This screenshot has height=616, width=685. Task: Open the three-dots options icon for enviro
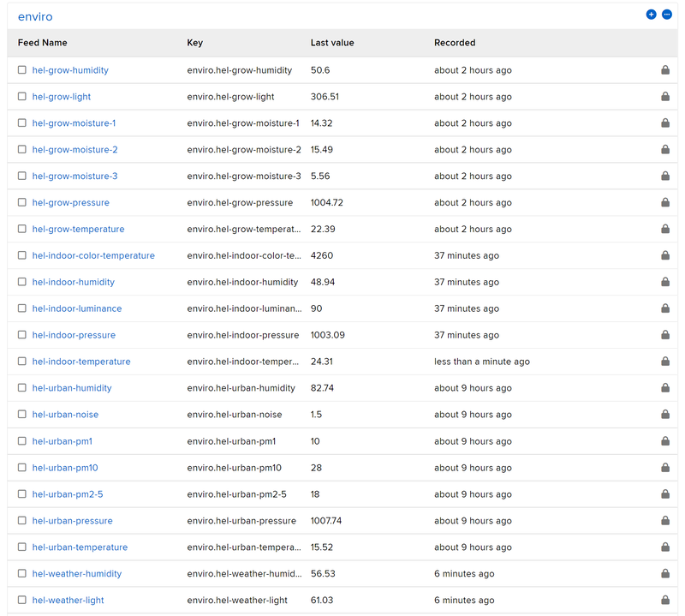pos(667,15)
